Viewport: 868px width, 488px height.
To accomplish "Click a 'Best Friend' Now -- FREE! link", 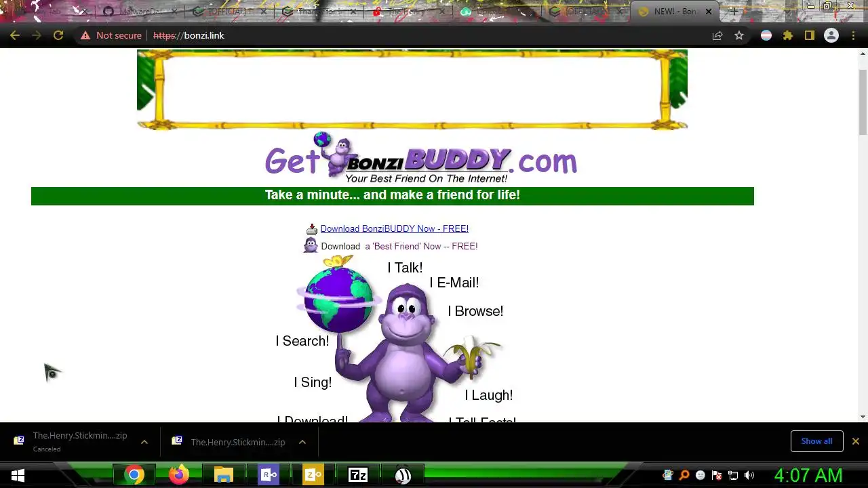I will click(x=421, y=246).
